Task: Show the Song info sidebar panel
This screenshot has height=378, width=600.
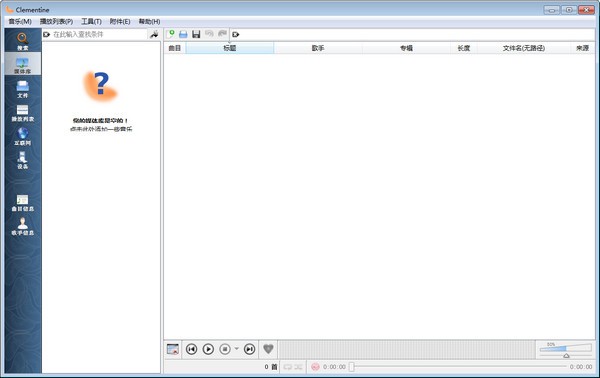Action: pos(23,203)
